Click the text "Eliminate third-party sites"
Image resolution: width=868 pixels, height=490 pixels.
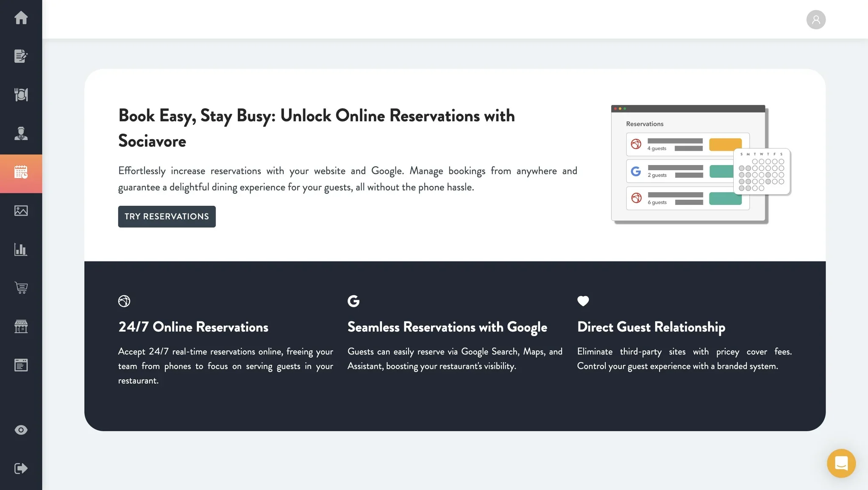[x=684, y=358]
